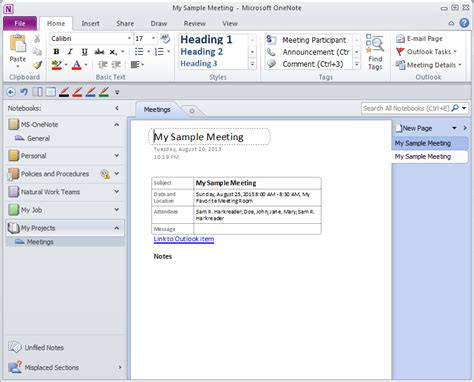Open the Calibri font name dropdown
The width and height of the screenshot is (474, 382).
129,38
